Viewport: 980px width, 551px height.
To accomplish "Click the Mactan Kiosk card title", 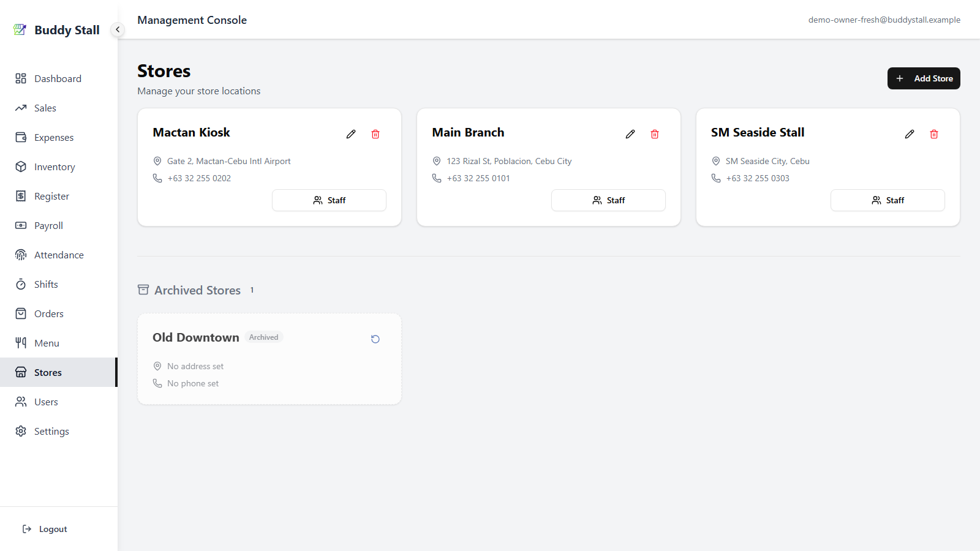I will pos(191,132).
